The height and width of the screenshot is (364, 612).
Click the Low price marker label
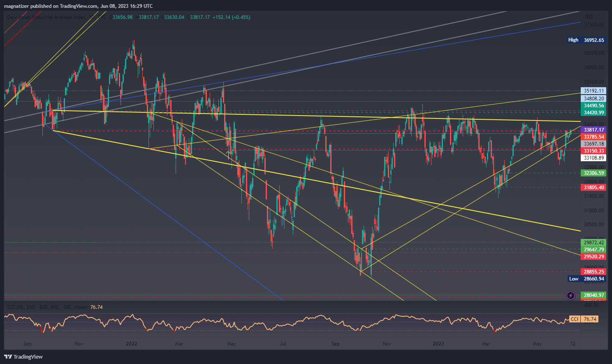(x=573, y=279)
